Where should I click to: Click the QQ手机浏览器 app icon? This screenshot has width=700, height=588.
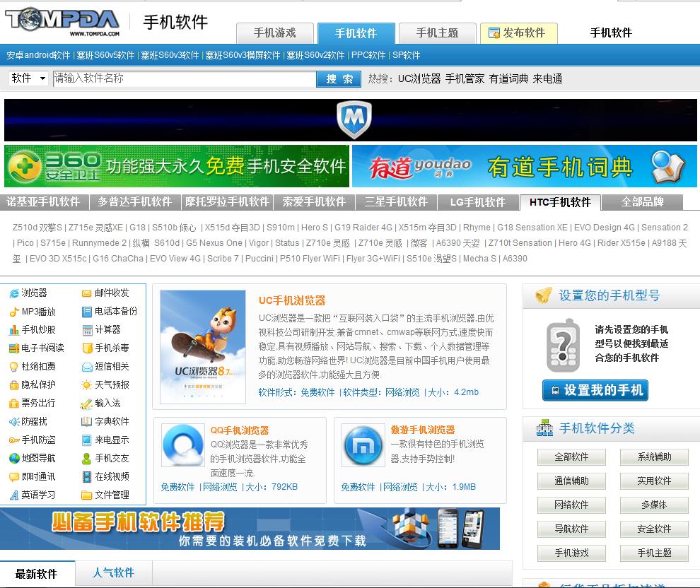[183, 446]
